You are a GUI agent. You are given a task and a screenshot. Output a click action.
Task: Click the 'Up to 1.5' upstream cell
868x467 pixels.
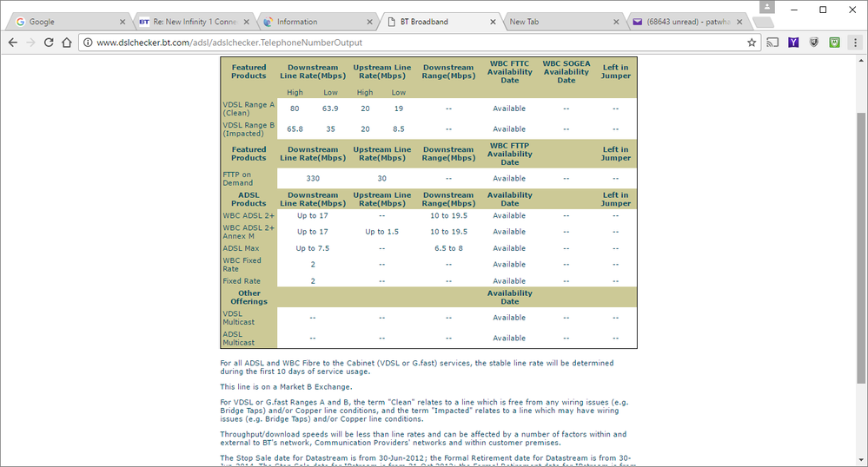tap(382, 232)
